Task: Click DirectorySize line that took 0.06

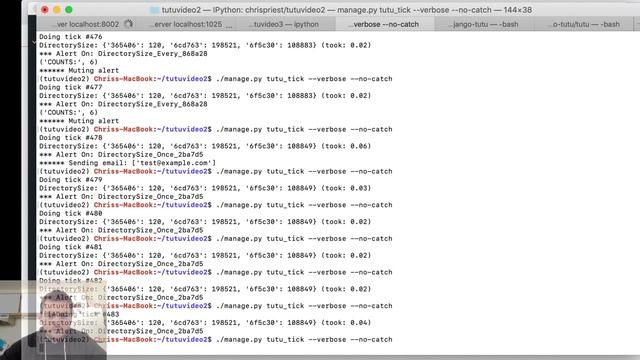Action: [x=205, y=146]
